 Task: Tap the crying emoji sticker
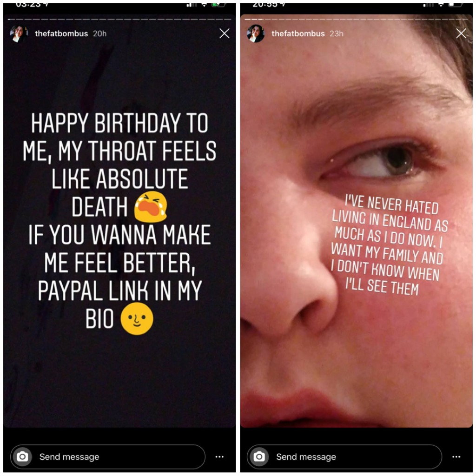pos(151,207)
